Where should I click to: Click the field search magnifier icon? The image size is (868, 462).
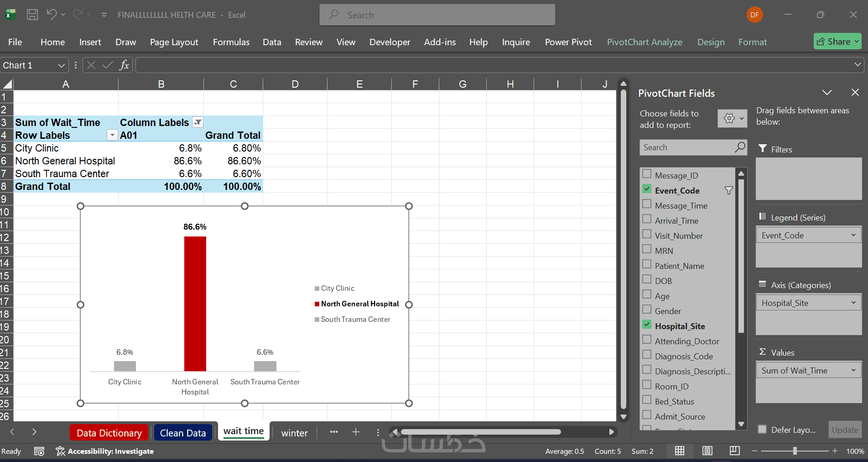740,147
